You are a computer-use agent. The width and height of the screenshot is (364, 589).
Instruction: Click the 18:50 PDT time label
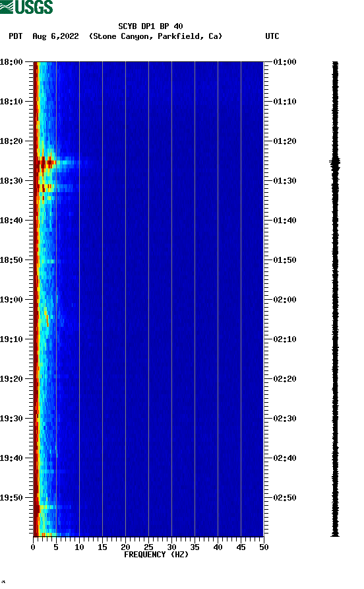[x=11, y=260]
